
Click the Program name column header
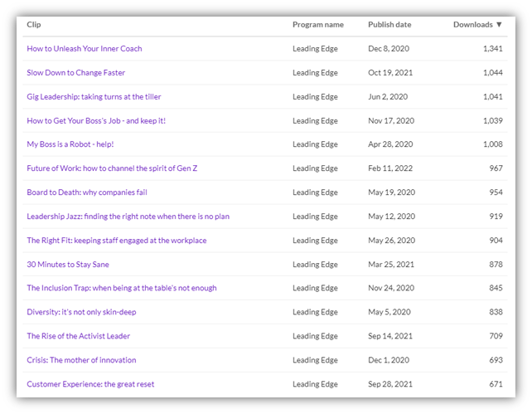point(317,25)
